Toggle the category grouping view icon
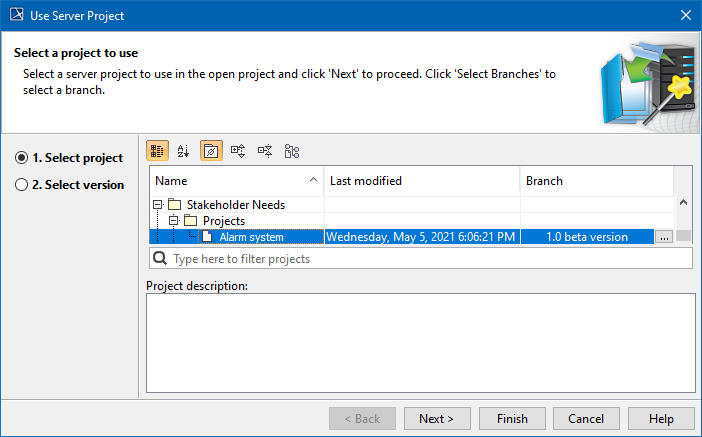Image resolution: width=702 pixels, height=437 pixels. click(x=157, y=151)
